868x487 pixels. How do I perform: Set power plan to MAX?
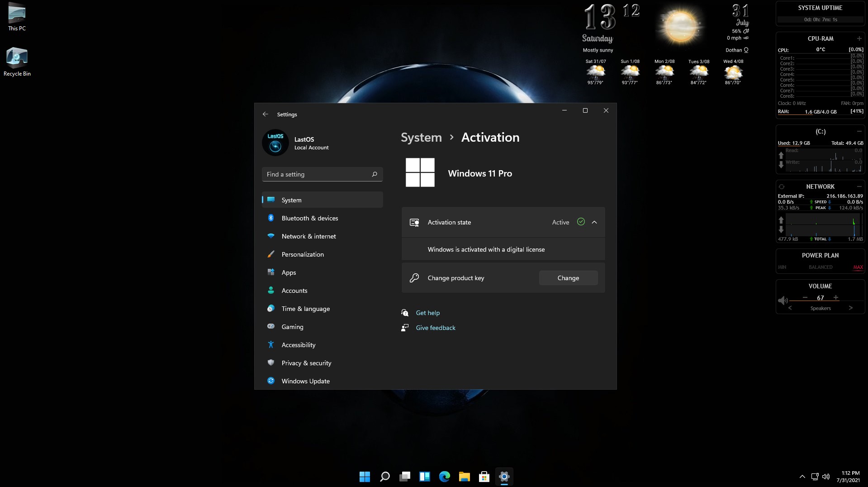pyautogui.click(x=858, y=267)
